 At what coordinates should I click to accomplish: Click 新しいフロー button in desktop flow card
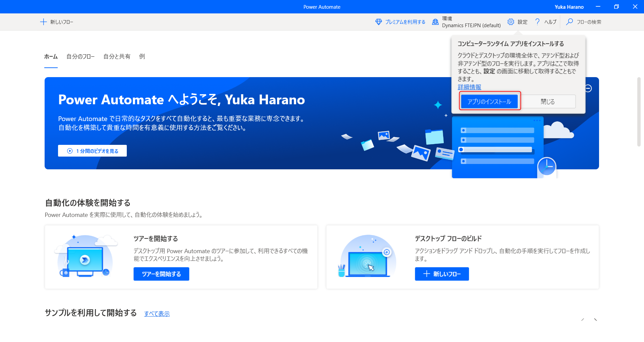442,274
